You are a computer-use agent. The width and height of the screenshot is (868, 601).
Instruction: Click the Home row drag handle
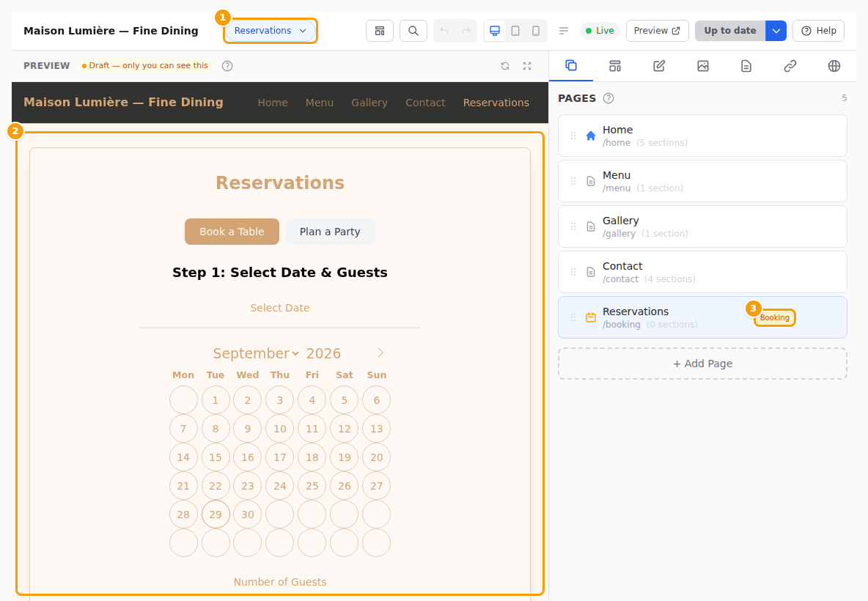click(x=573, y=136)
